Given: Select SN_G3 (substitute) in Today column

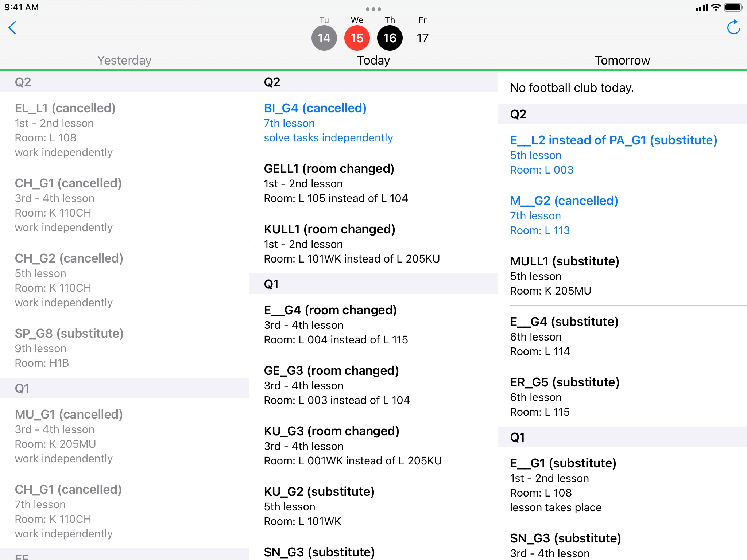Looking at the screenshot, I should click(x=373, y=548).
